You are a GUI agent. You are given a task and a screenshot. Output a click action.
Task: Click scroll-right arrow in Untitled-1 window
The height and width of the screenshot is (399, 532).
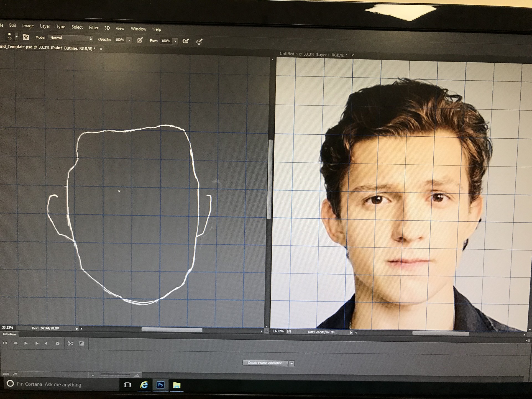click(524, 335)
